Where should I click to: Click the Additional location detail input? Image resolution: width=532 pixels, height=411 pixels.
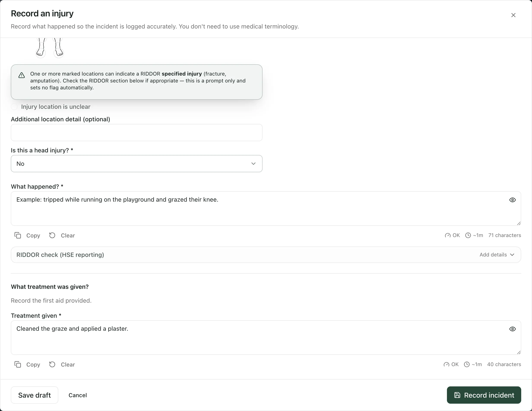[x=137, y=133]
